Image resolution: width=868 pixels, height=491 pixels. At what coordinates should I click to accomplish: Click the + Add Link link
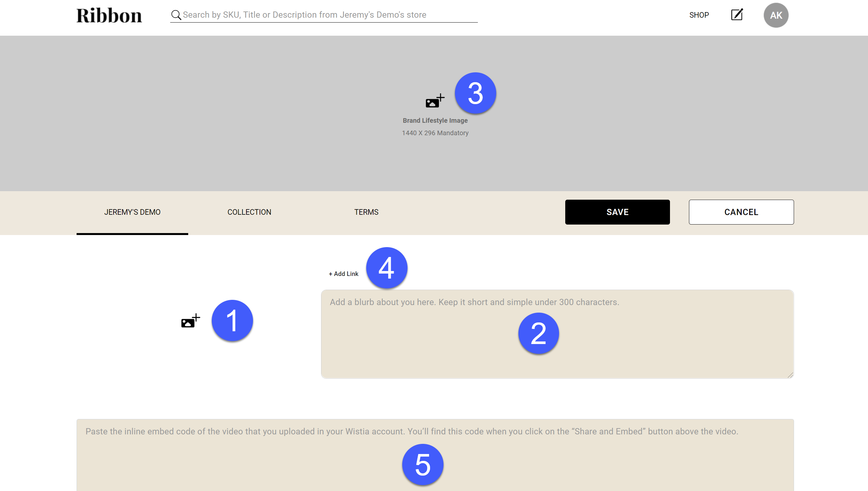[x=343, y=274]
